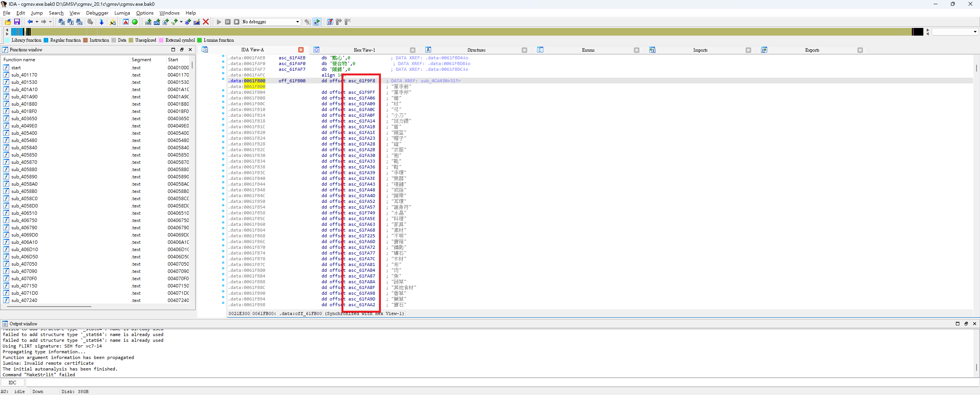Switch to the Imports tab
The height and width of the screenshot is (395, 980).
pos(700,50)
